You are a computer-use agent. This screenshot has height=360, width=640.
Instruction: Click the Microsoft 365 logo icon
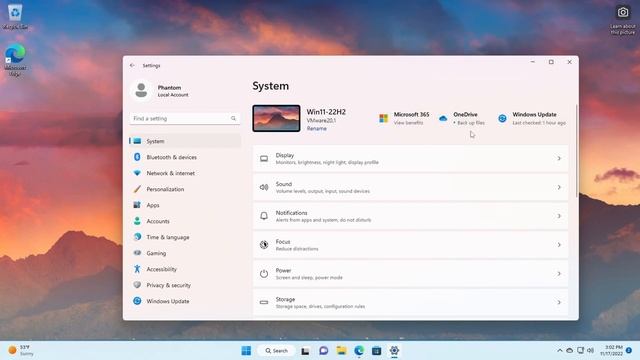coord(384,118)
